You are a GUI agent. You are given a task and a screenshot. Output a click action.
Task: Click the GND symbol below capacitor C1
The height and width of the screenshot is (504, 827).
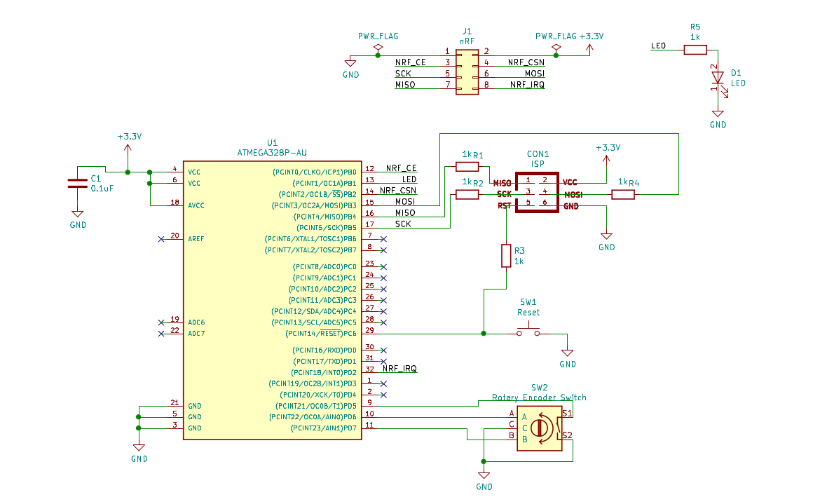point(78,217)
